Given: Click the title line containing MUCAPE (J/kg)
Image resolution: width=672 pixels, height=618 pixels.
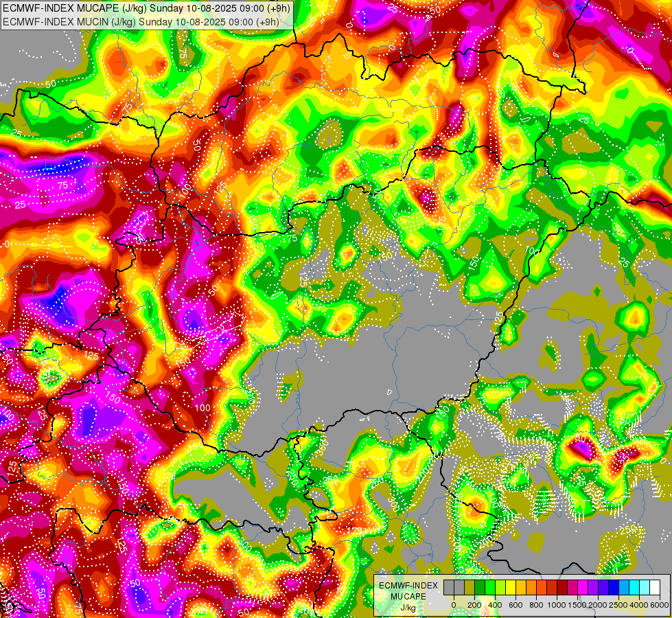Looking at the screenshot, I should 147,8.
